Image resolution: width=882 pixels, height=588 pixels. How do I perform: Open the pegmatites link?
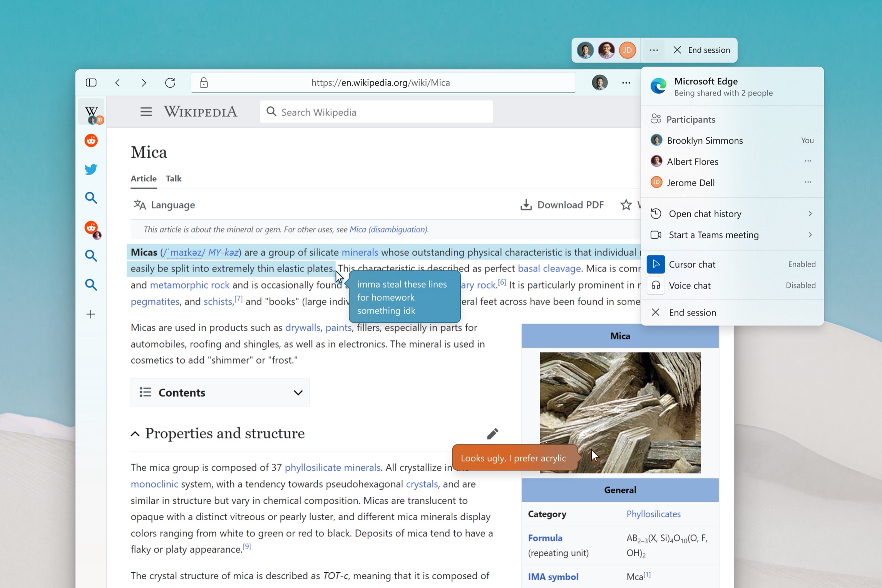(x=155, y=302)
